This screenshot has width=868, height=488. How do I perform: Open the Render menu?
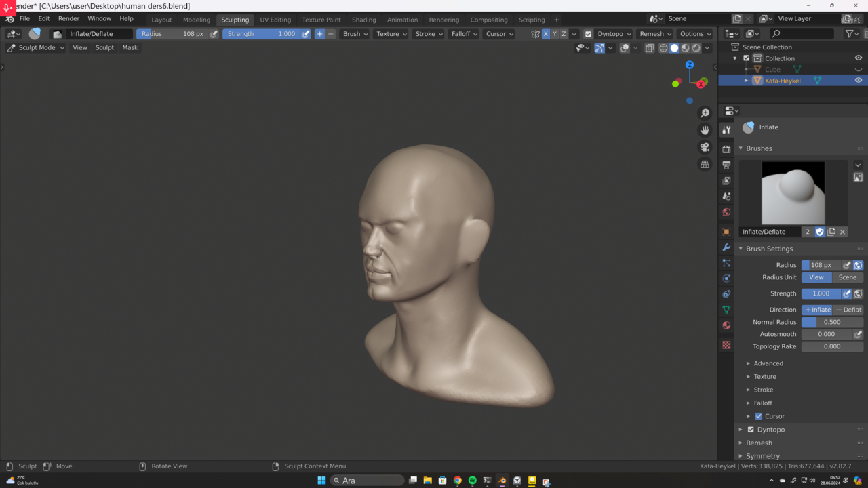point(68,19)
